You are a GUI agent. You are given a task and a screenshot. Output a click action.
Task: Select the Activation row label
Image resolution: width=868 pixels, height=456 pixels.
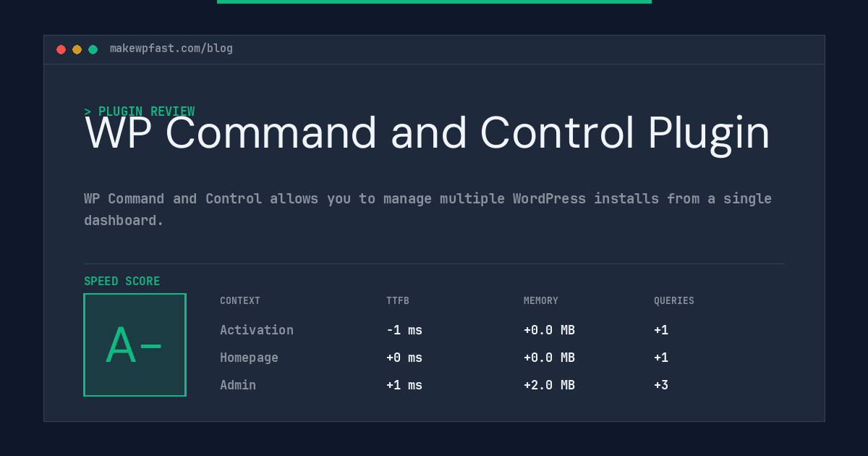pos(257,330)
